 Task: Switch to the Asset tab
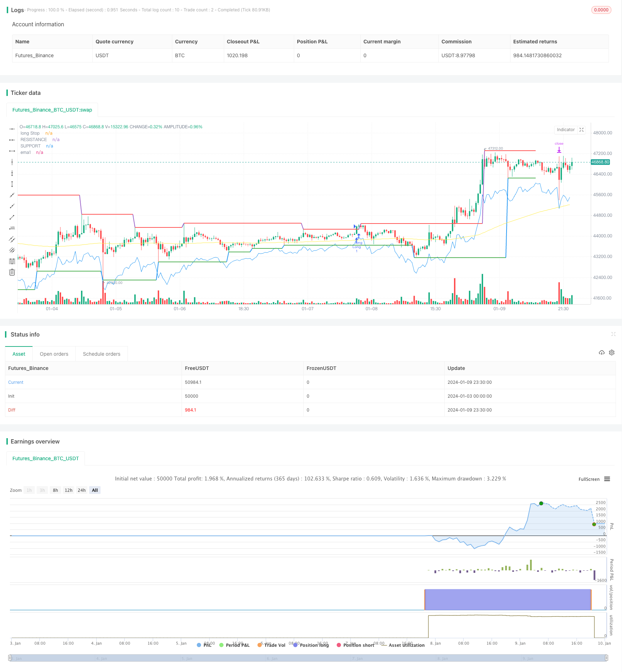(x=19, y=354)
